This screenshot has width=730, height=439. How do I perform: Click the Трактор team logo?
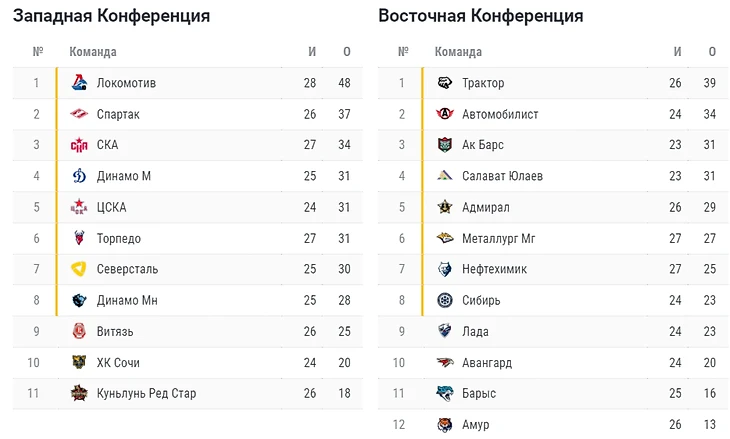pyautogui.click(x=445, y=83)
